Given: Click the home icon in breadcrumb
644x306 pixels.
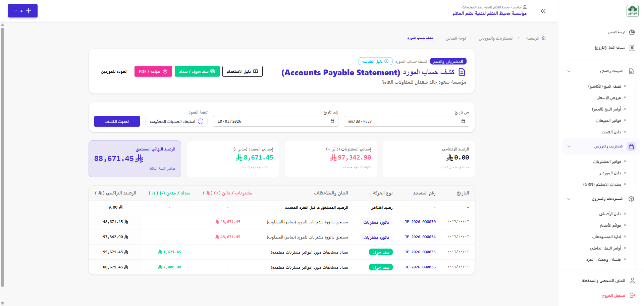Looking at the screenshot, I should (x=544, y=38).
